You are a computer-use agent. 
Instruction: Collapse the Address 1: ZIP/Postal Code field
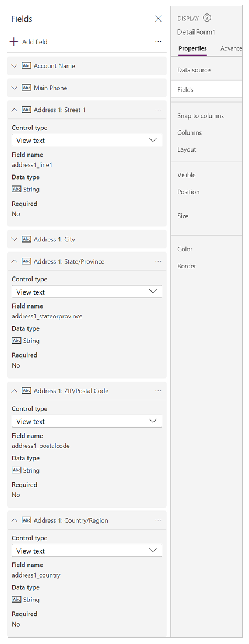(15, 391)
